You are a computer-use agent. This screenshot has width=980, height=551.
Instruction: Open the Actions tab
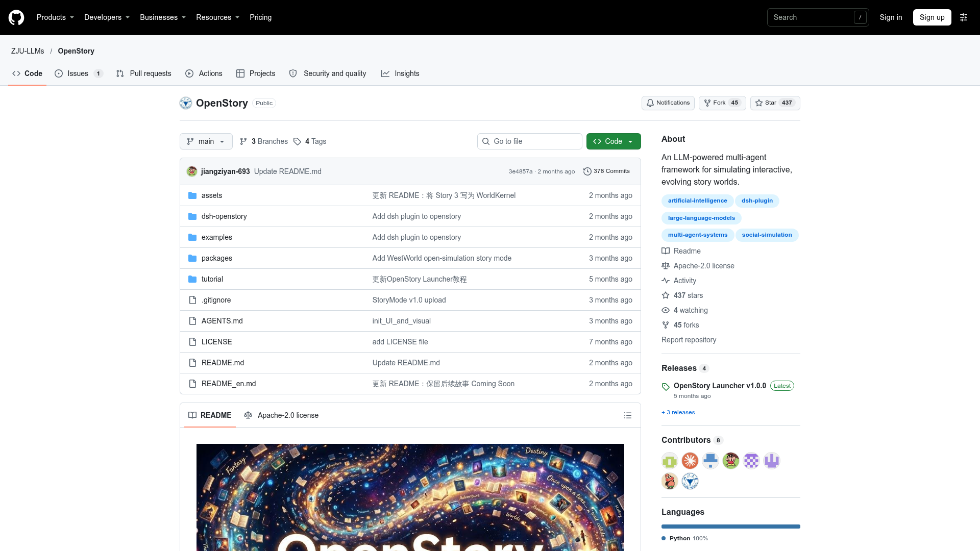coord(204,73)
